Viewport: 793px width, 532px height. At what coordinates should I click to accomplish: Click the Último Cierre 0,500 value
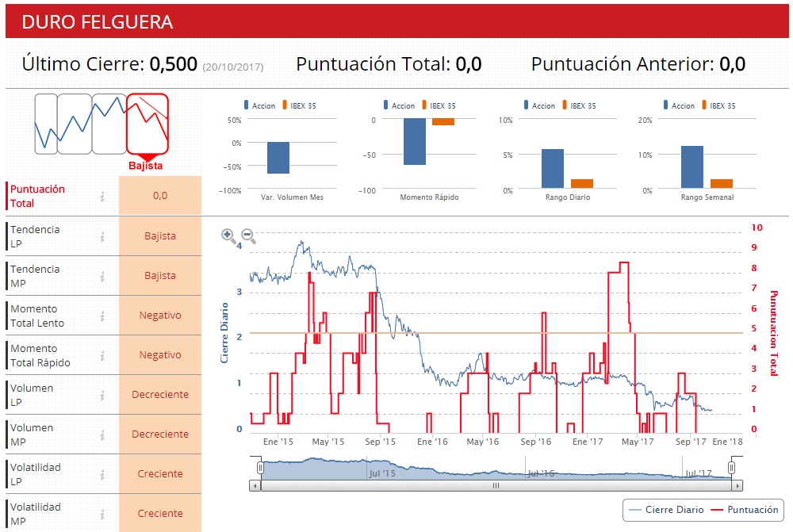click(x=174, y=64)
